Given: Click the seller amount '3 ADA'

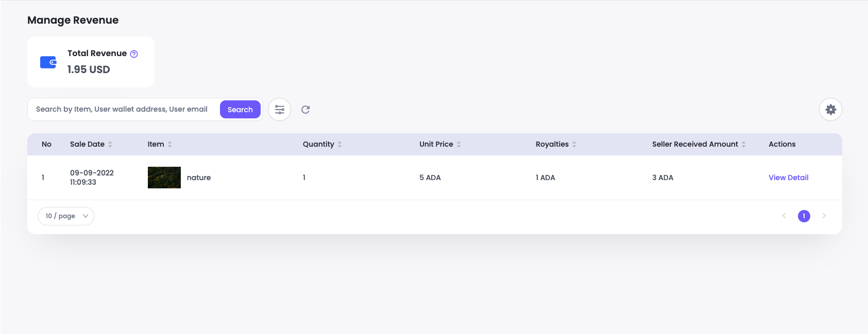Looking at the screenshot, I should pos(662,178).
